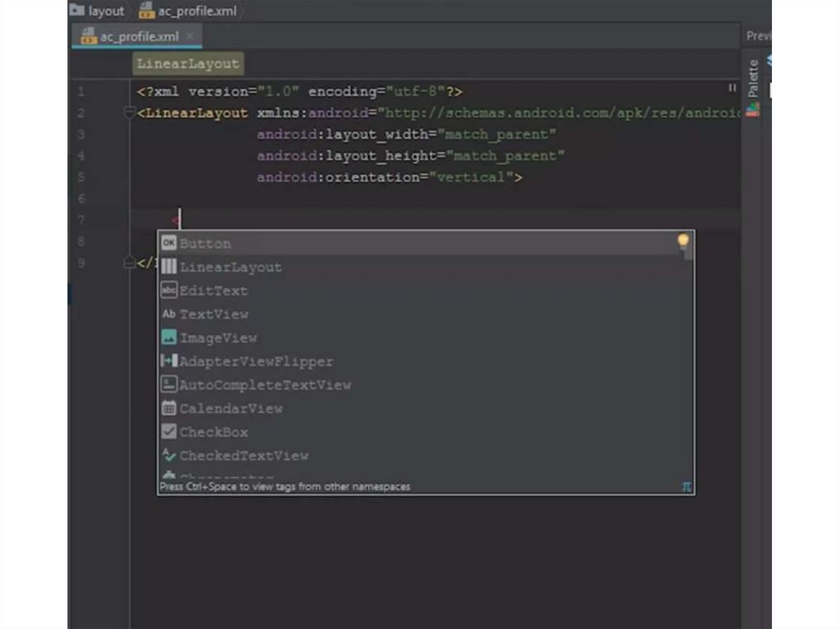Pick the EditText suggestion
The image size is (840, 629).
pyautogui.click(x=213, y=291)
